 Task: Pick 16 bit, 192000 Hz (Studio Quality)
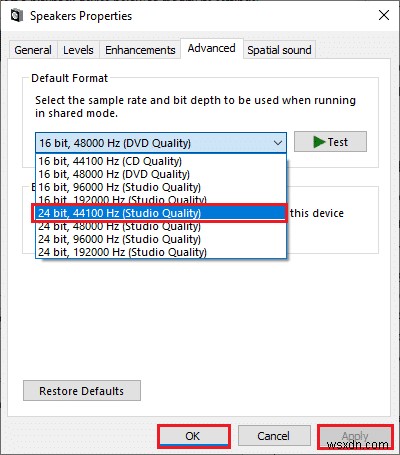(x=161, y=199)
